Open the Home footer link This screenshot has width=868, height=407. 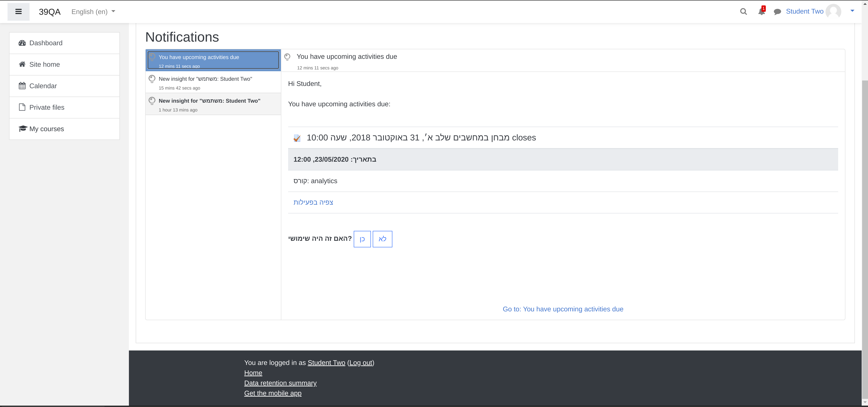pyautogui.click(x=253, y=373)
